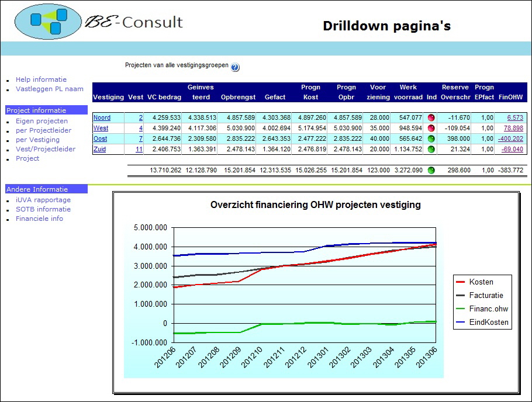Click the blue help question mark icon

(235, 67)
